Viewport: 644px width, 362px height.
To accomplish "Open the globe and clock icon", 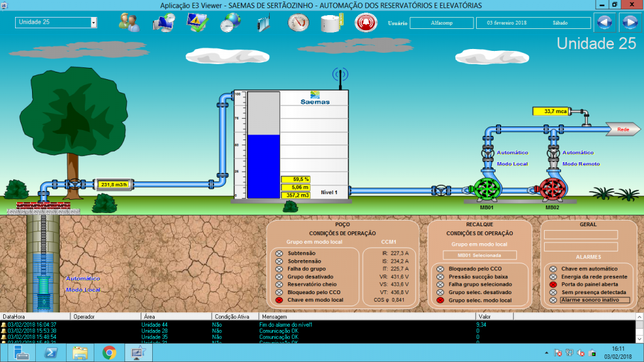I will pos(229,23).
